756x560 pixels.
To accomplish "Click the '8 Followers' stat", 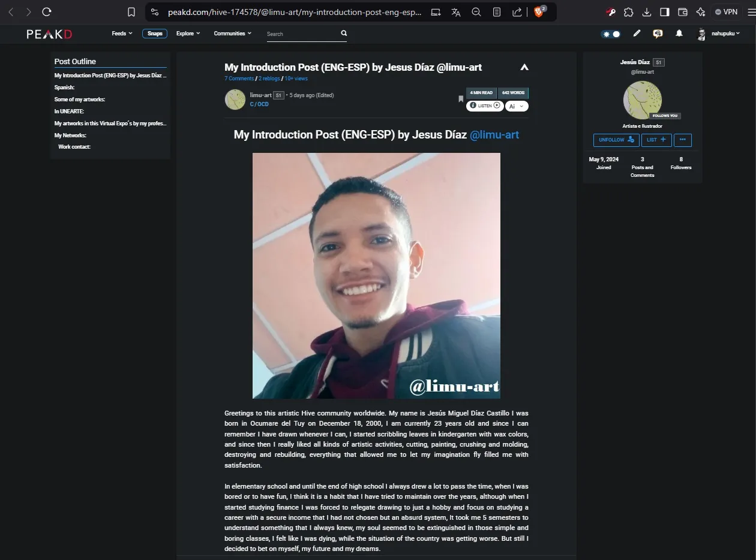I will pos(681,163).
